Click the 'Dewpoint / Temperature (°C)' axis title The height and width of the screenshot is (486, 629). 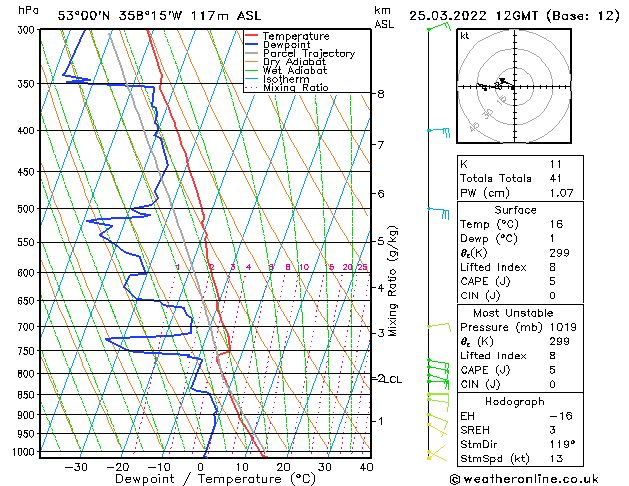click(215, 479)
